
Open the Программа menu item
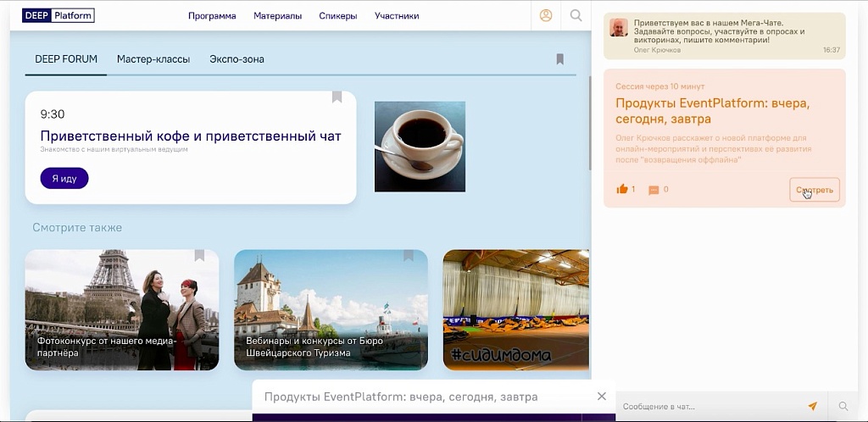212,16
